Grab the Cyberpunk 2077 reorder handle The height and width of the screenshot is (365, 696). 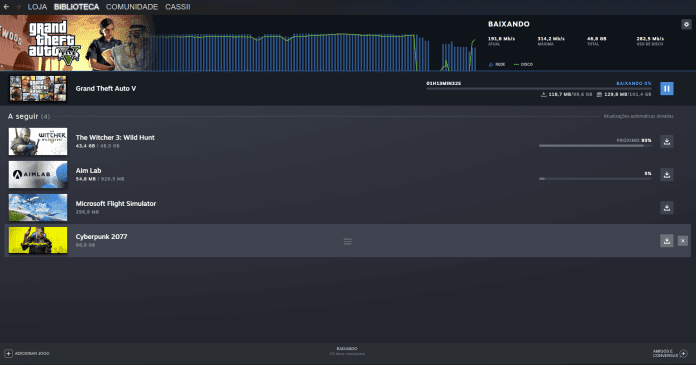[x=348, y=241]
